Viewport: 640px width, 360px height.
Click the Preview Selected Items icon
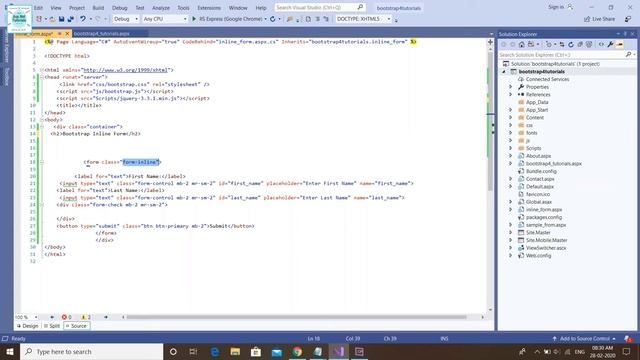tap(620, 44)
